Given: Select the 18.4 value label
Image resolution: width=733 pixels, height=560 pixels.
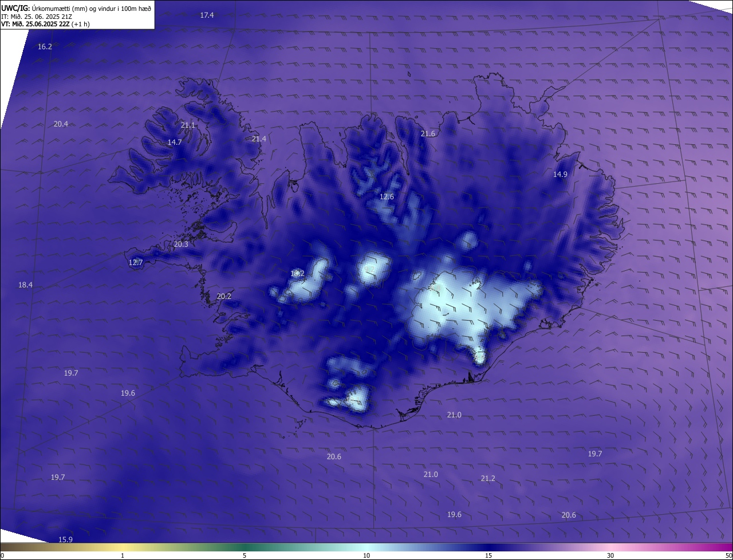Looking at the screenshot, I should [x=25, y=285].
